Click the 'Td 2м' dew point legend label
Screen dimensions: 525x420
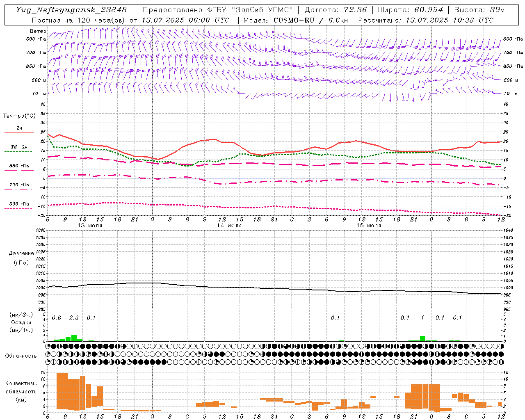coord(19,147)
